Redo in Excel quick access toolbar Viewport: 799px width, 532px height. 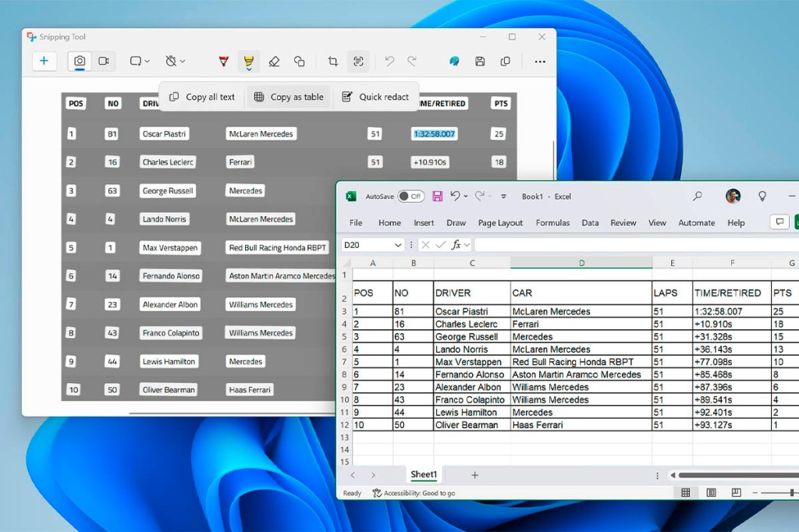[480, 196]
